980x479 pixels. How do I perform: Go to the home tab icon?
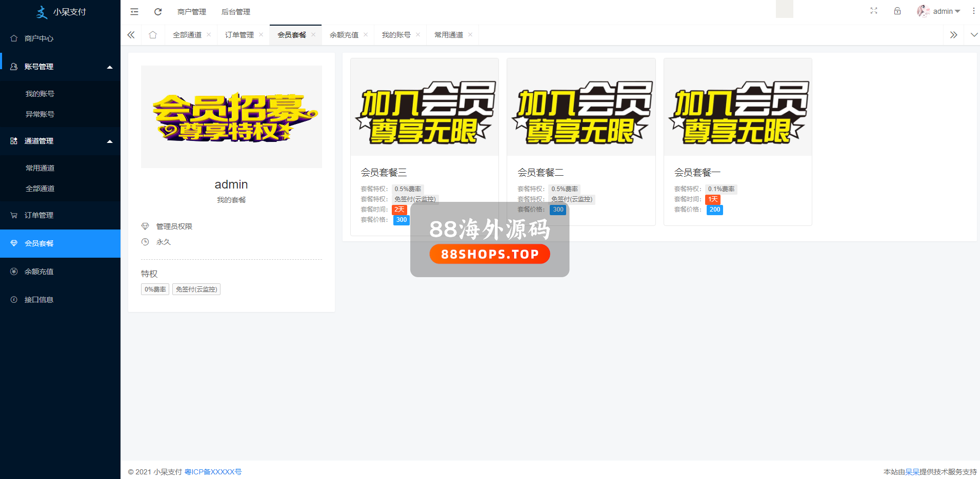click(153, 35)
